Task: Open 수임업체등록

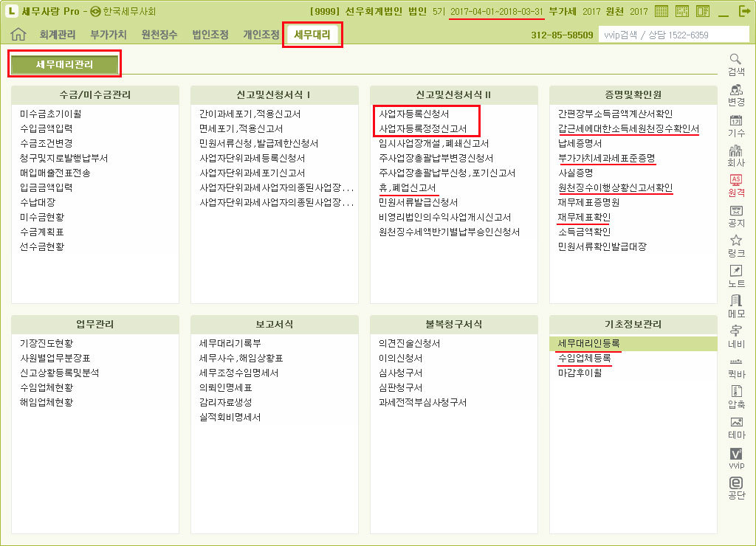Action: click(585, 358)
